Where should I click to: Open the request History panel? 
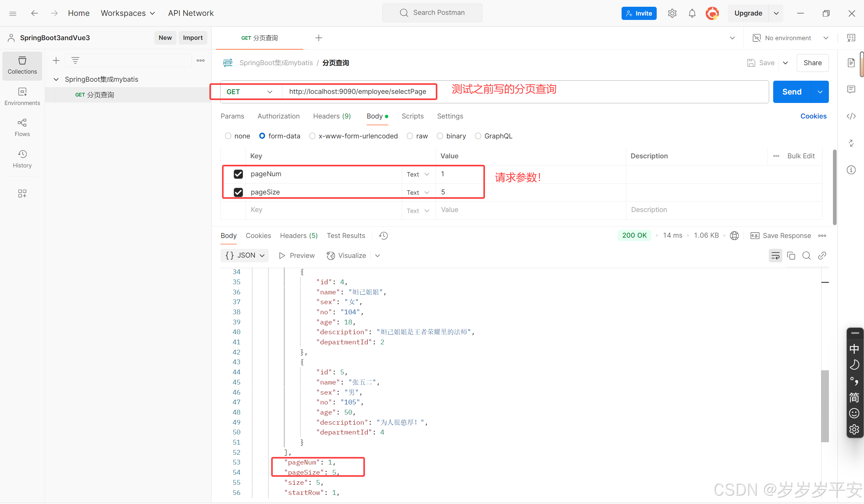22,159
